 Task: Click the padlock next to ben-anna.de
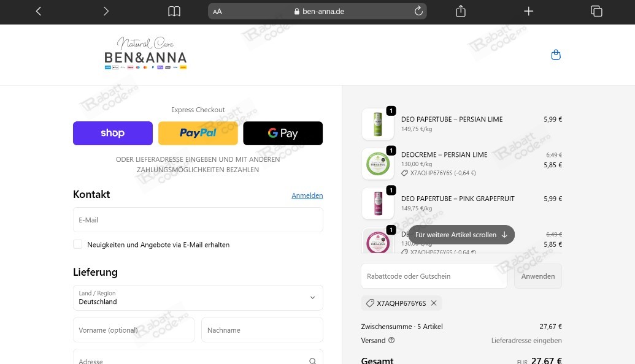[x=296, y=11]
